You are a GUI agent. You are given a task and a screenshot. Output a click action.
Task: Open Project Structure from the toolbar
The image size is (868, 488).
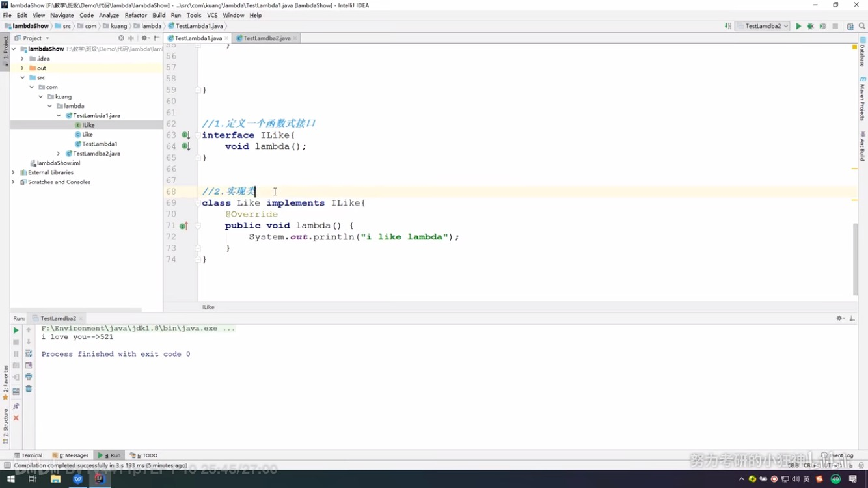point(850,26)
